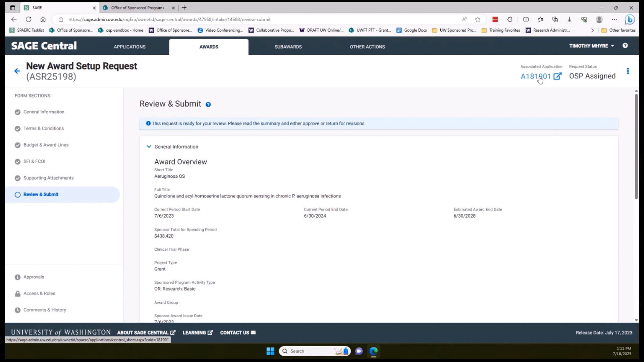Click the browser home icon
This screenshot has width=644, height=362.
[43, 19]
